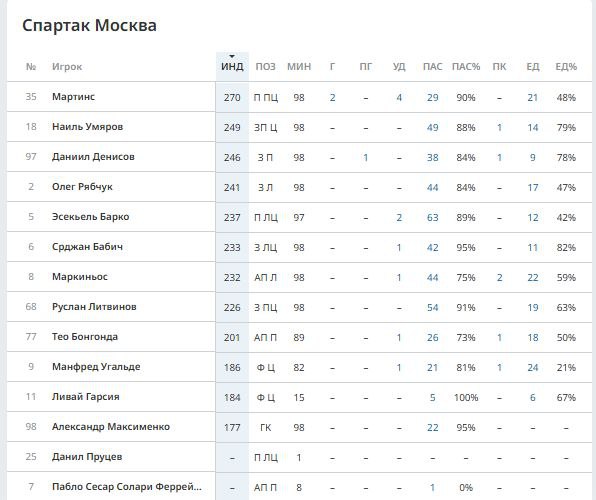596x500 pixels.
Task: Open Александр Максименко goalkeeper link
Action: [x=111, y=427]
